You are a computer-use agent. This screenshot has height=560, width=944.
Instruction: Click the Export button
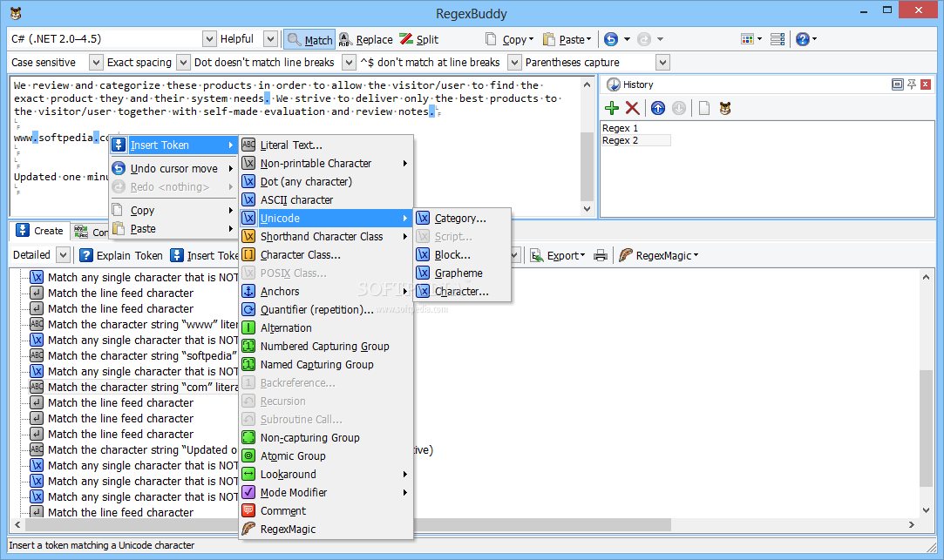click(x=558, y=256)
